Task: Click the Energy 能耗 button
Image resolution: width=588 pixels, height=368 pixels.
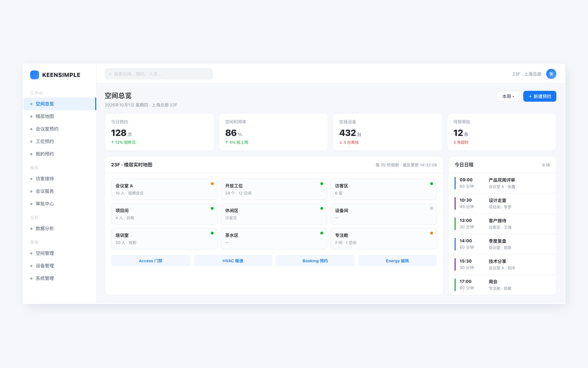Action: [x=398, y=261]
